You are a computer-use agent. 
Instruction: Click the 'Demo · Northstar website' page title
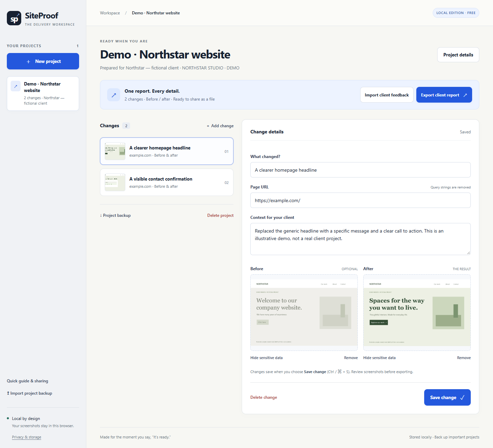click(165, 55)
